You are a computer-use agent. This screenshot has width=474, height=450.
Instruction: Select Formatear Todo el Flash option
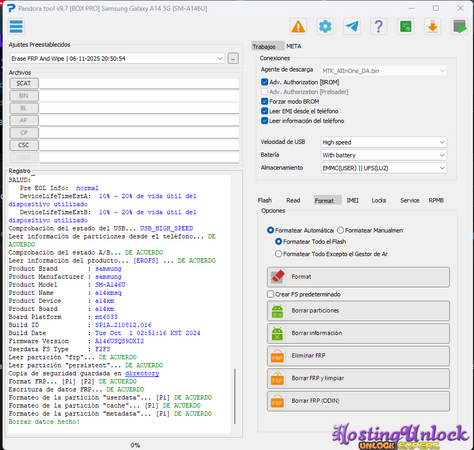click(278, 242)
